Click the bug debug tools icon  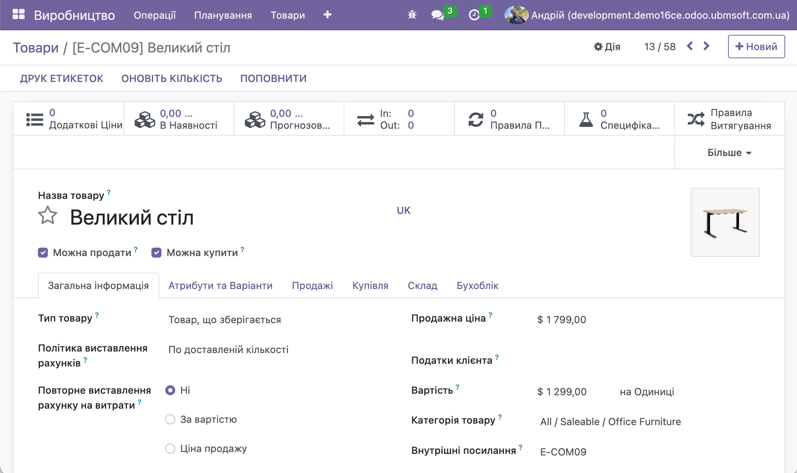pos(412,15)
